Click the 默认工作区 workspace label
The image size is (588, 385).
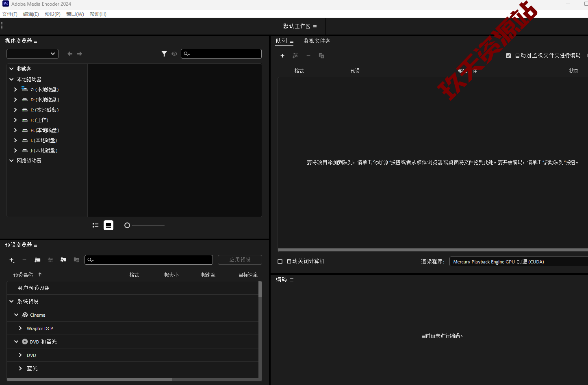(297, 26)
